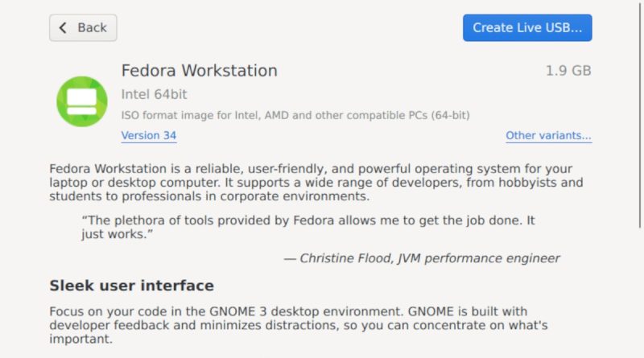
Task: Click the line starting 'Focus on your code'
Action: (x=288, y=311)
